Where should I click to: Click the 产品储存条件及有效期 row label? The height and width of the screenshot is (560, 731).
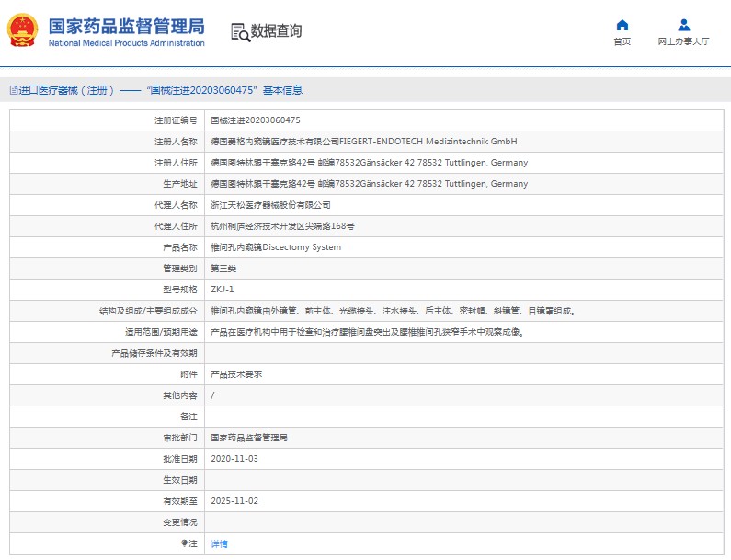pos(154,353)
